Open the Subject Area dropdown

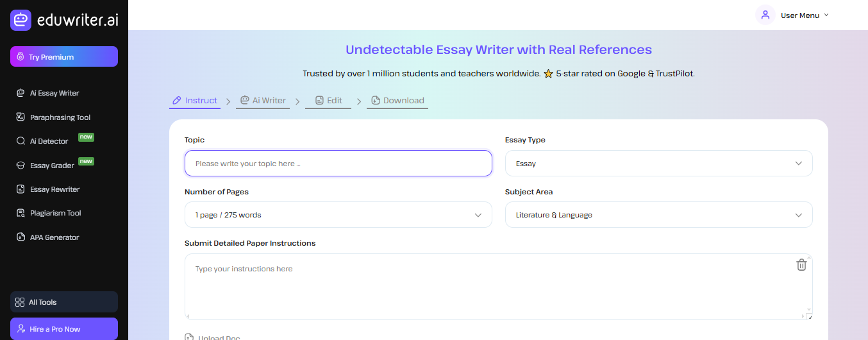[x=659, y=215]
